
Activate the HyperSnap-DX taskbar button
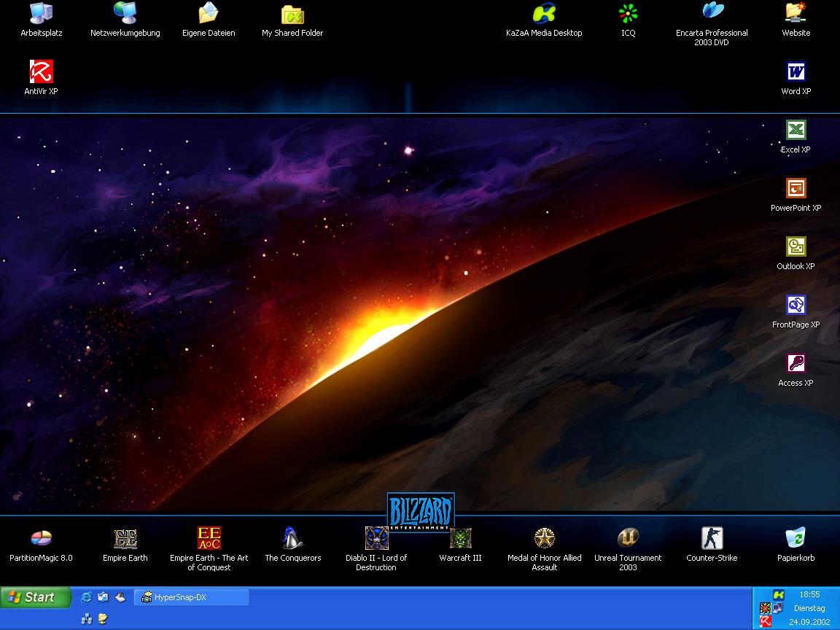point(191,597)
